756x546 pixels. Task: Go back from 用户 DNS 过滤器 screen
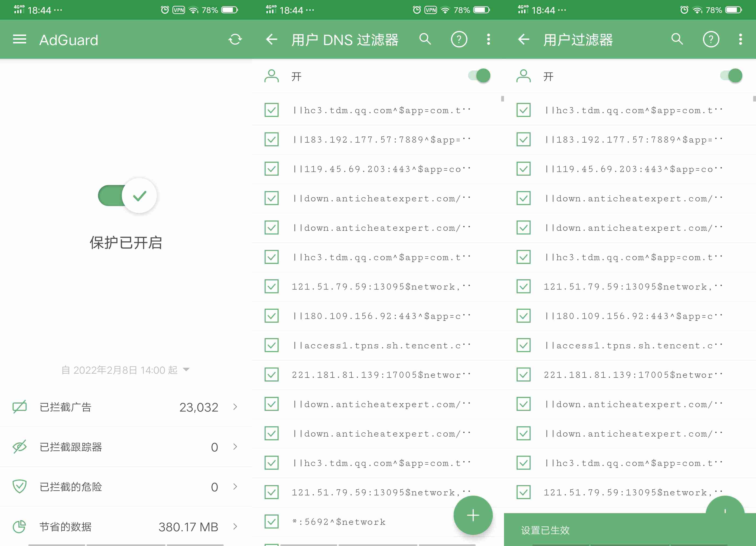point(271,39)
